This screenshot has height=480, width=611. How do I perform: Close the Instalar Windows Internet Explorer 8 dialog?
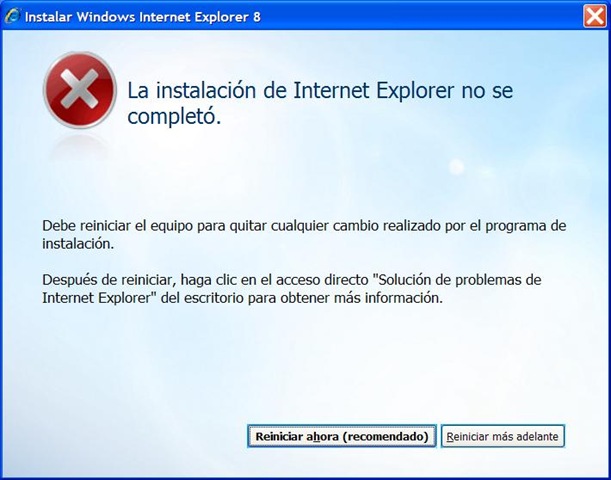click(595, 16)
